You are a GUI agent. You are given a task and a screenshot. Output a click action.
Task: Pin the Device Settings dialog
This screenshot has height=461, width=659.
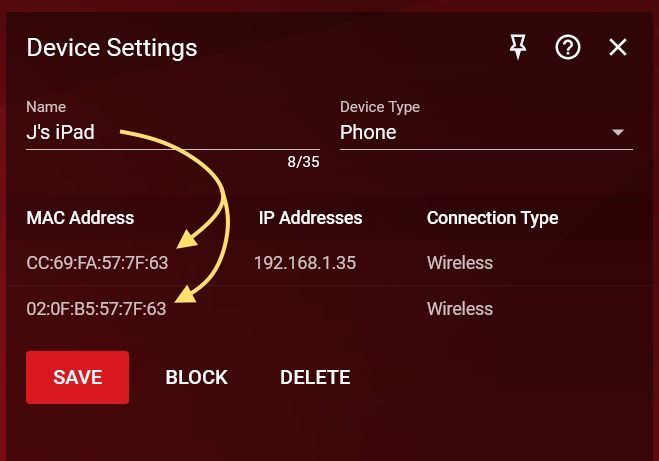click(x=518, y=47)
